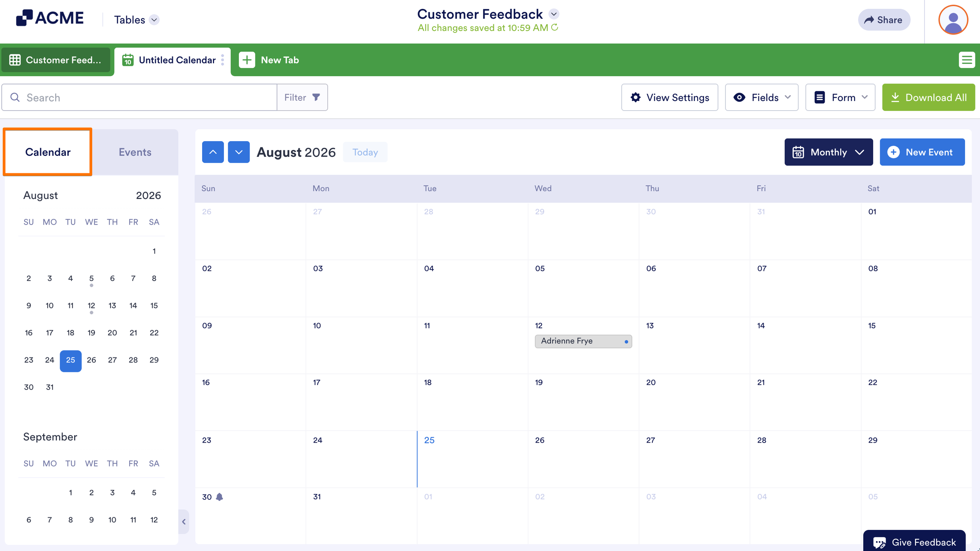Open the user profile avatar

[953, 20]
